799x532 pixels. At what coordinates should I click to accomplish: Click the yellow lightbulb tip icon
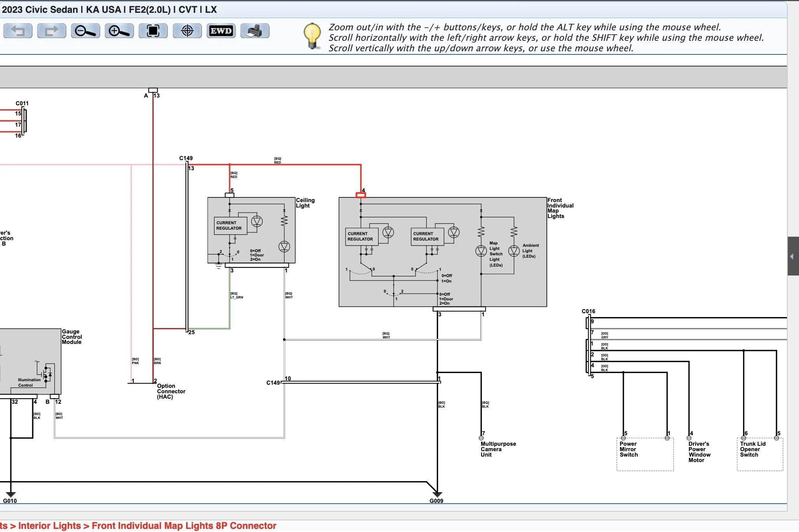pos(312,36)
